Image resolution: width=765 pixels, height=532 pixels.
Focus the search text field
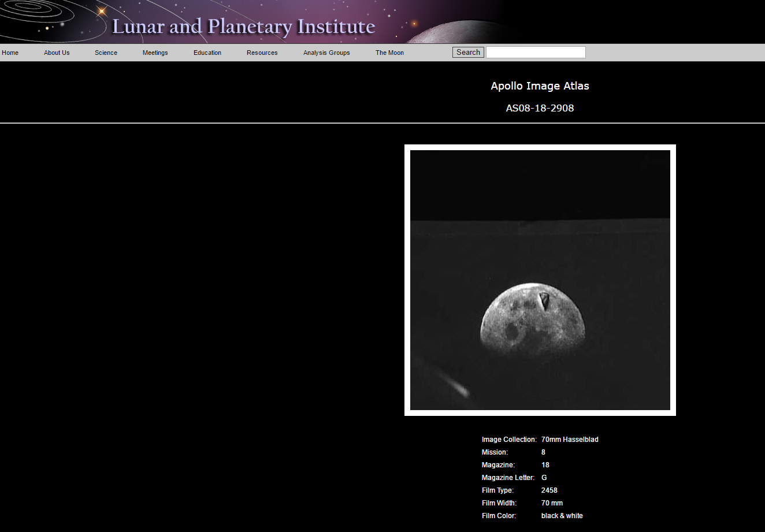click(x=536, y=53)
